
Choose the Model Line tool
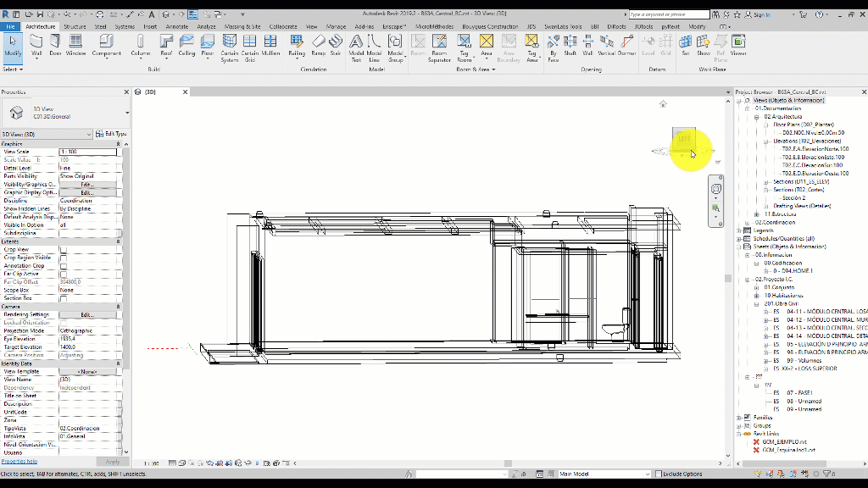374,48
